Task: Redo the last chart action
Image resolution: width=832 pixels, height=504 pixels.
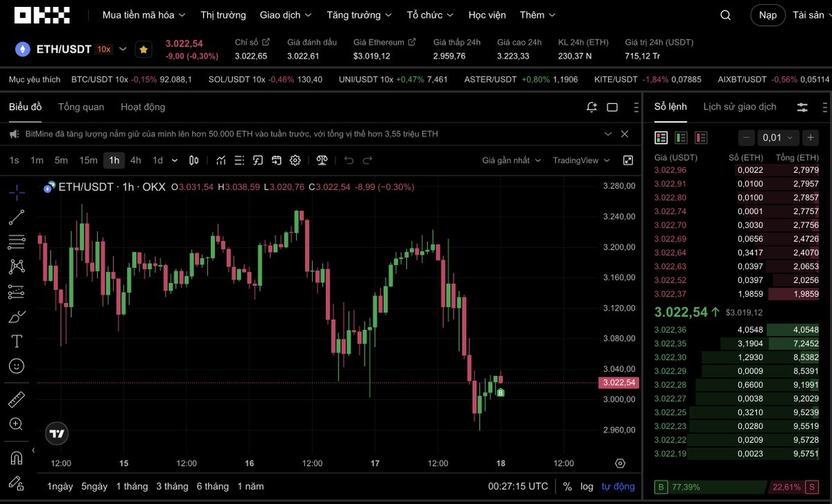Action: 367,160
